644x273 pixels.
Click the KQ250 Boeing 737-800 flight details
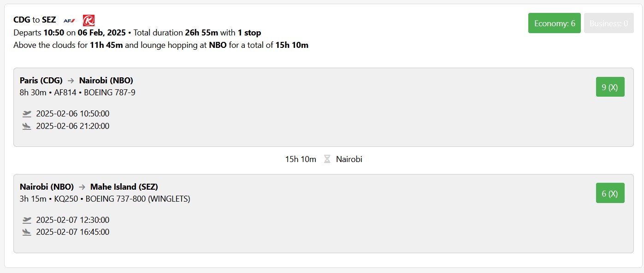point(105,199)
